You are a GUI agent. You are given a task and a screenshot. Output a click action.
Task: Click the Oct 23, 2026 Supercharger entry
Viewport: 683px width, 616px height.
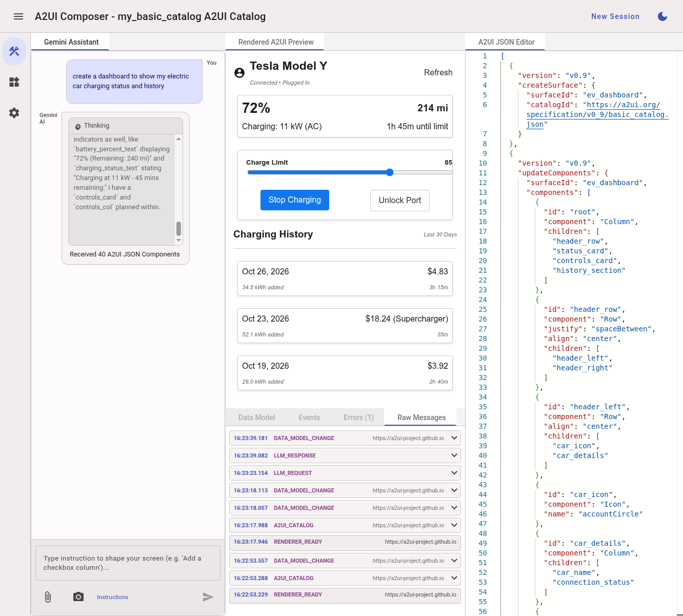point(345,326)
